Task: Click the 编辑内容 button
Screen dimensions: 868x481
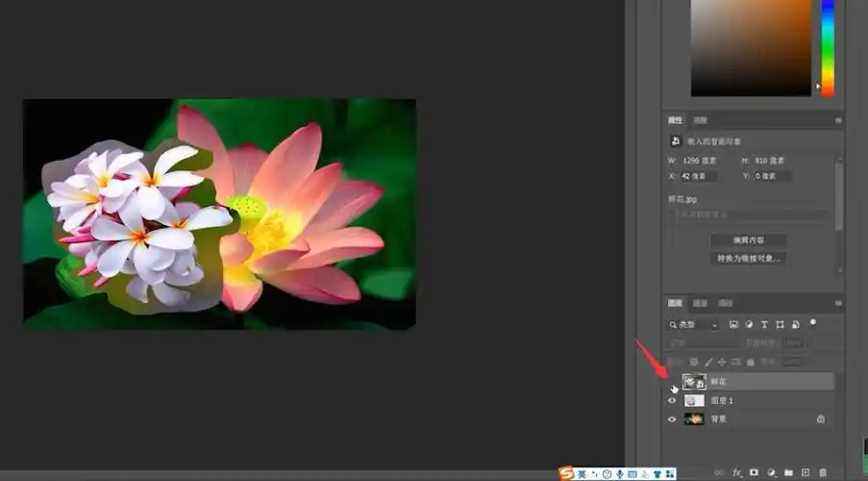Action: point(748,240)
